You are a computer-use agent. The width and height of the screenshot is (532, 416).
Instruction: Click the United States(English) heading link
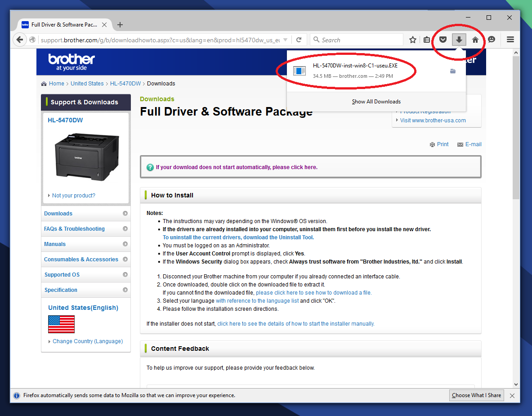83,308
